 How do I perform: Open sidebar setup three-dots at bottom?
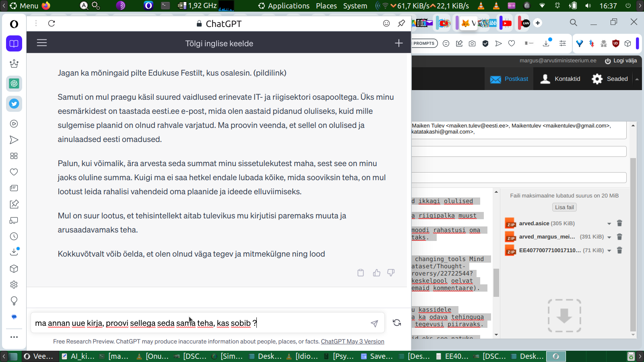point(14,337)
